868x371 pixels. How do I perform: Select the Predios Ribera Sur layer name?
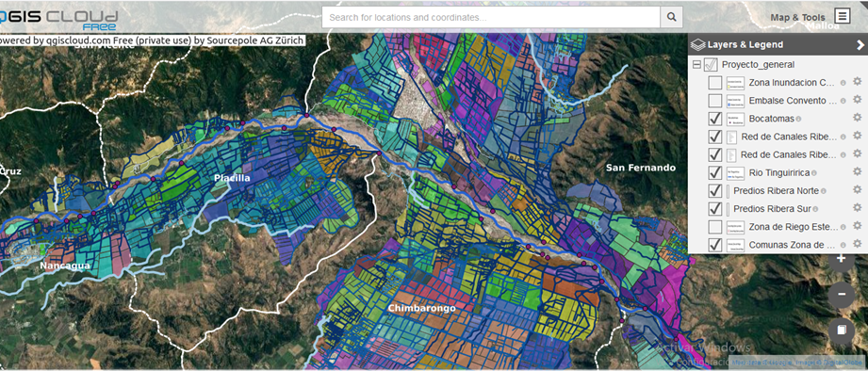point(772,209)
